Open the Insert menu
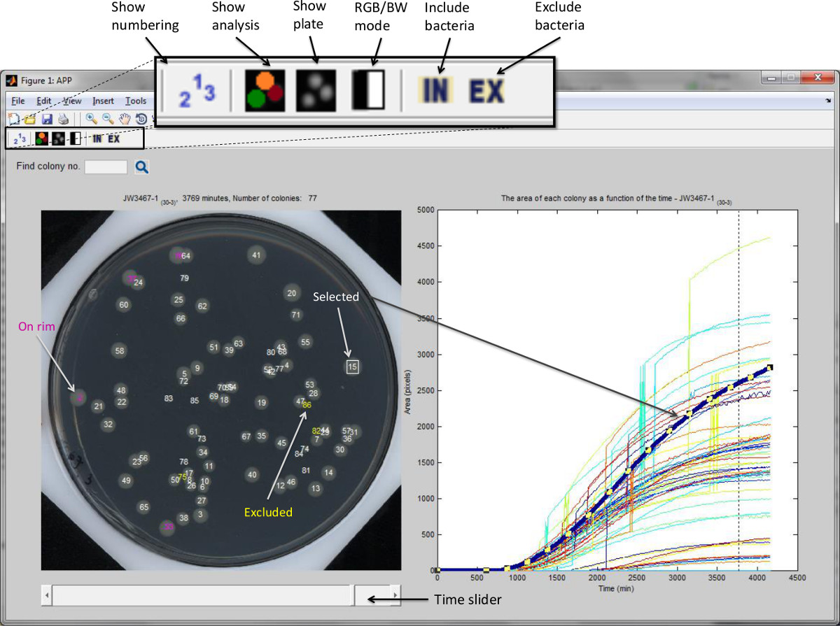Viewport: 840px width, 626px height. point(103,101)
